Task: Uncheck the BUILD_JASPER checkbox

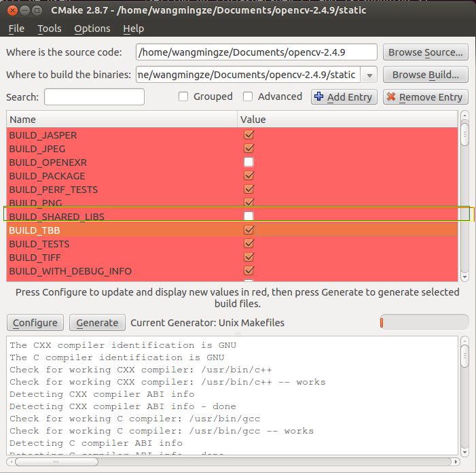Action: [x=249, y=135]
